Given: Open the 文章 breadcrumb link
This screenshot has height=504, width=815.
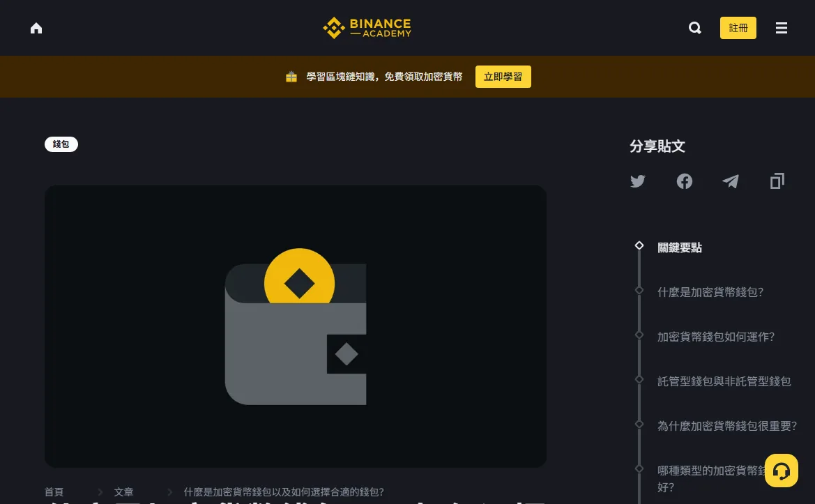Looking at the screenshot, I should click(123, 492).
